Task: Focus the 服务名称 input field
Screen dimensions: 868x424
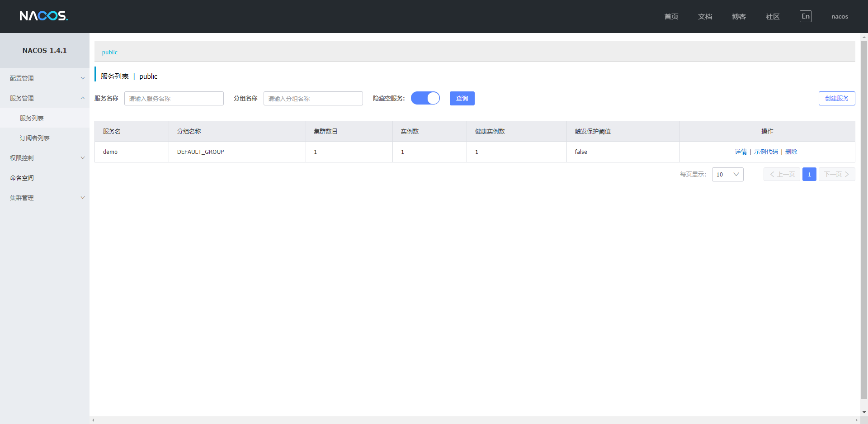Action: click(x=174, y=98)
